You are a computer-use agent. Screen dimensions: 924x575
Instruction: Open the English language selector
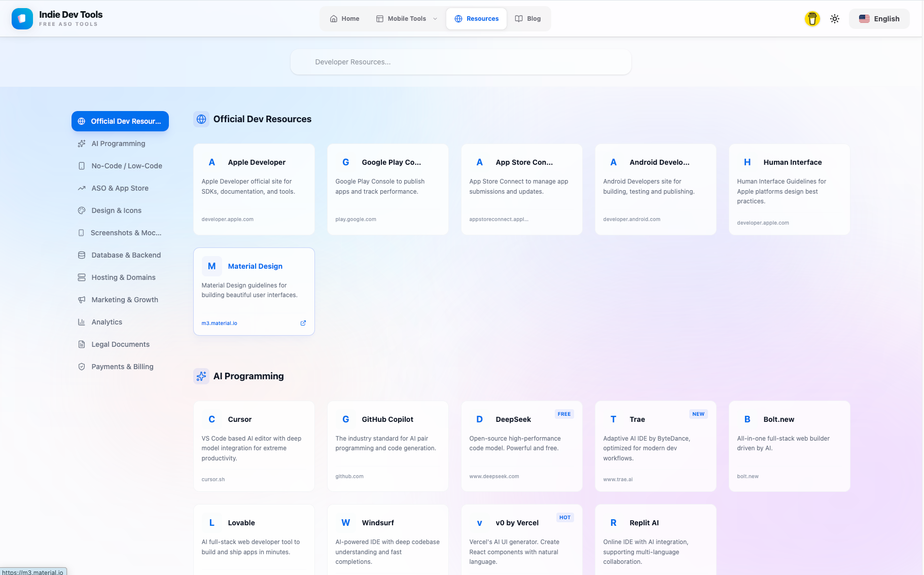pyautogui.click(x=879, y=18)
